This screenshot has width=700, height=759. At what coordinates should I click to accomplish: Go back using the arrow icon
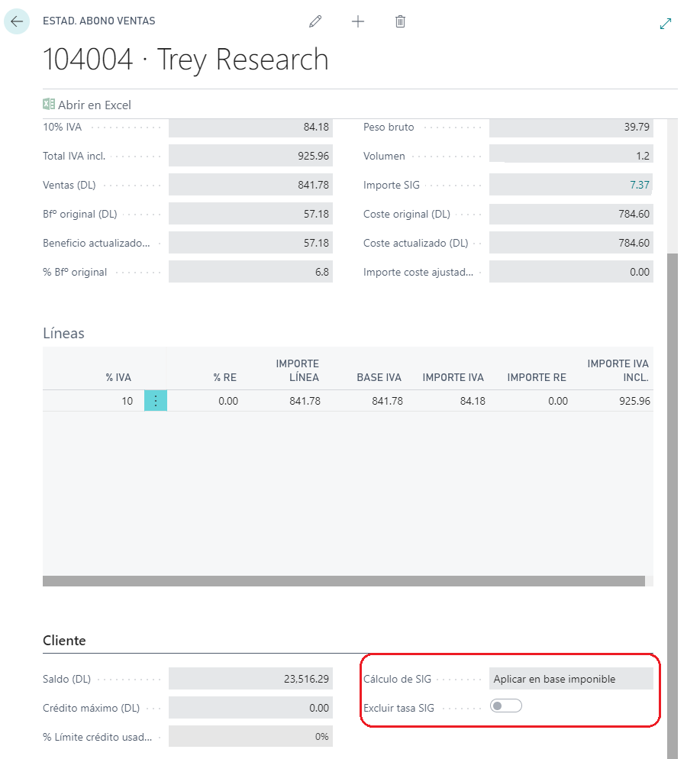[x=17, y=21]
